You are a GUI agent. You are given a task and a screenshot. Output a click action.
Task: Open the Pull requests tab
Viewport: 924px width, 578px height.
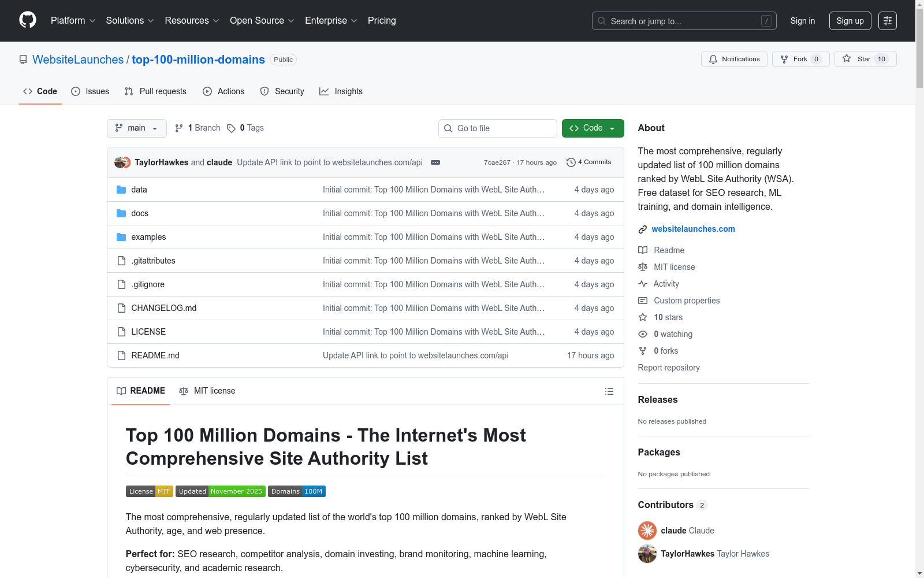pos(155,91)
